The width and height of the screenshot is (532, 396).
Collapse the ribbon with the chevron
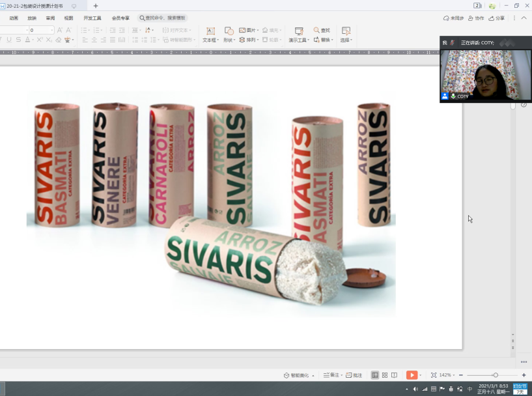click(524, 18)
